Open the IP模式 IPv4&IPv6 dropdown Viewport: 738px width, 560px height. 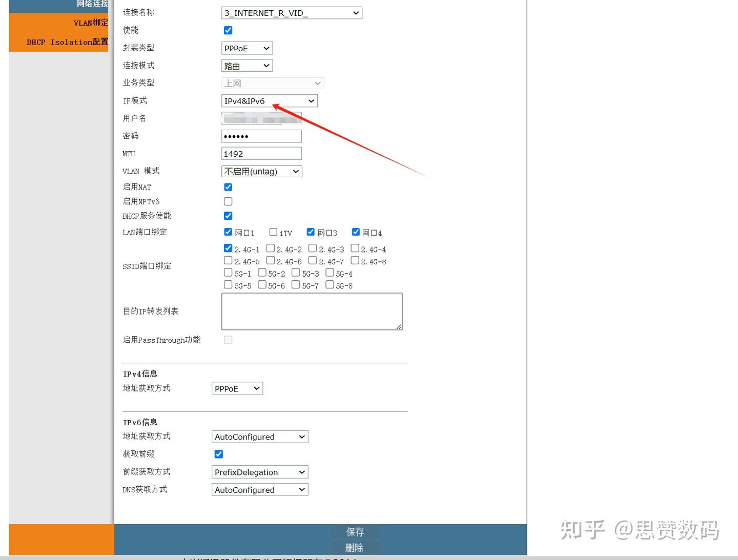click(270, 101)
